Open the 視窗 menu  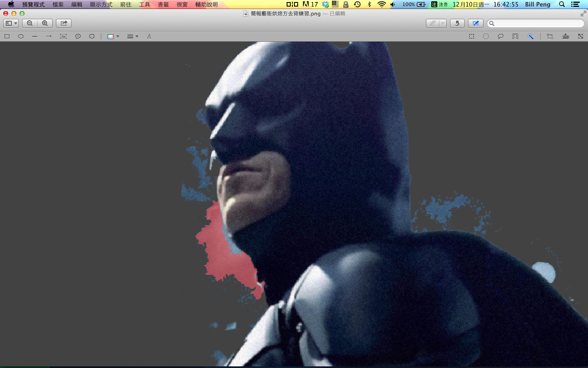182,4
